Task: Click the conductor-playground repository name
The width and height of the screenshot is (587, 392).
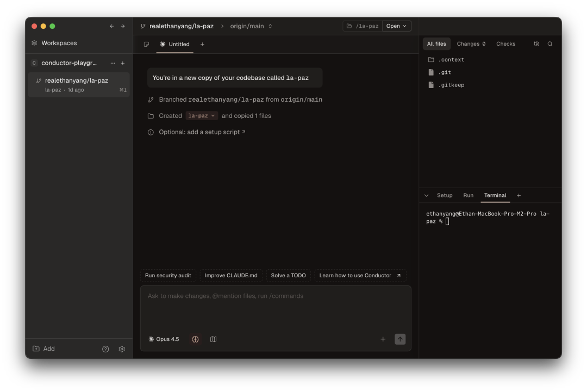Action: click(69, 63)
